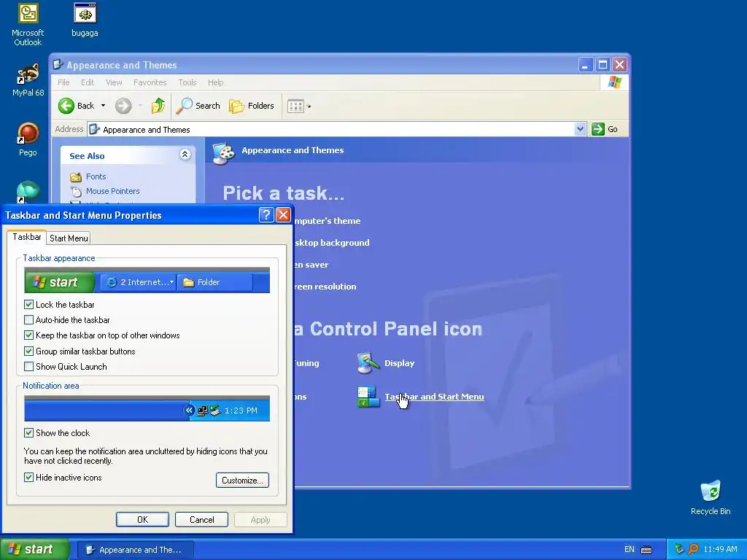747x560 pixels.
Task: Toggle Keep the taskbar on top checkbox
Action: click(28, 335)
